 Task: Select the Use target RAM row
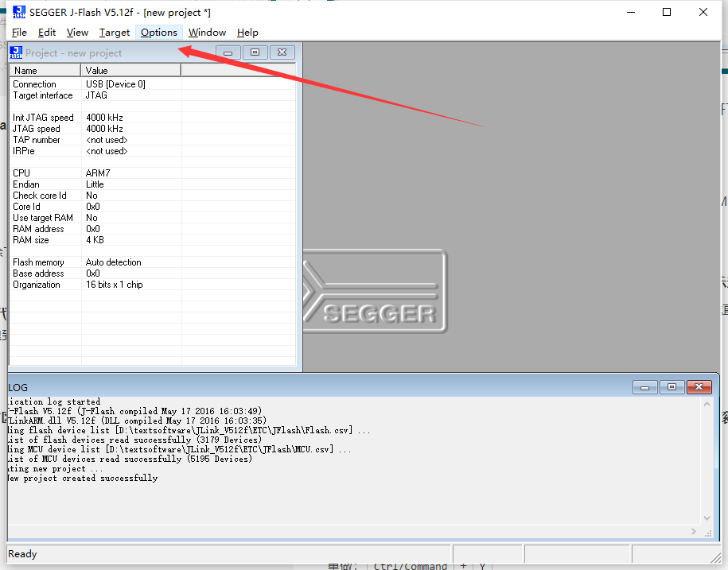pos(152,218)
